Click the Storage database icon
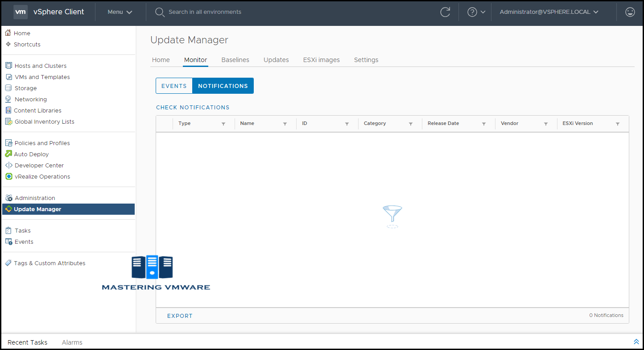 8,88
